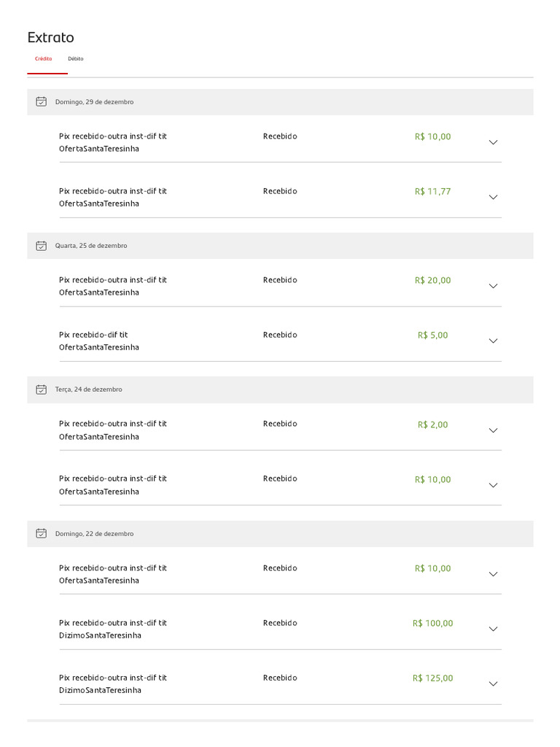Click calendar icon for Terça, 24 de dezembro
Viewport: 560px width, 747px height.
[x=42, y=390]
